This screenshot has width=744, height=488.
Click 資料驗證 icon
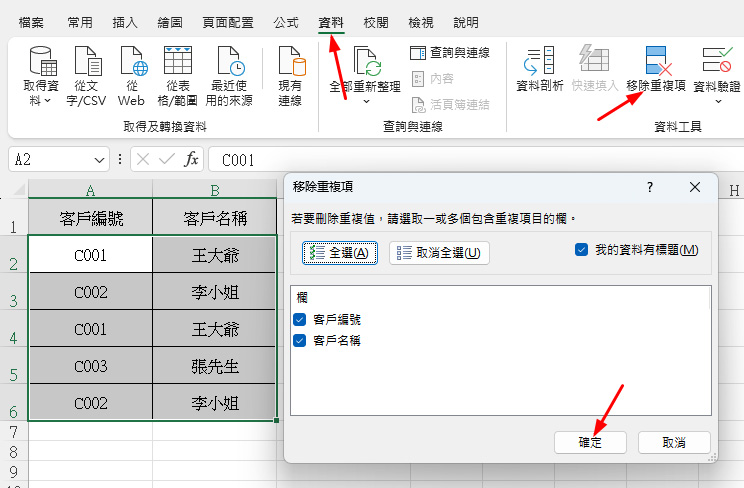click(x=716, y=60)
